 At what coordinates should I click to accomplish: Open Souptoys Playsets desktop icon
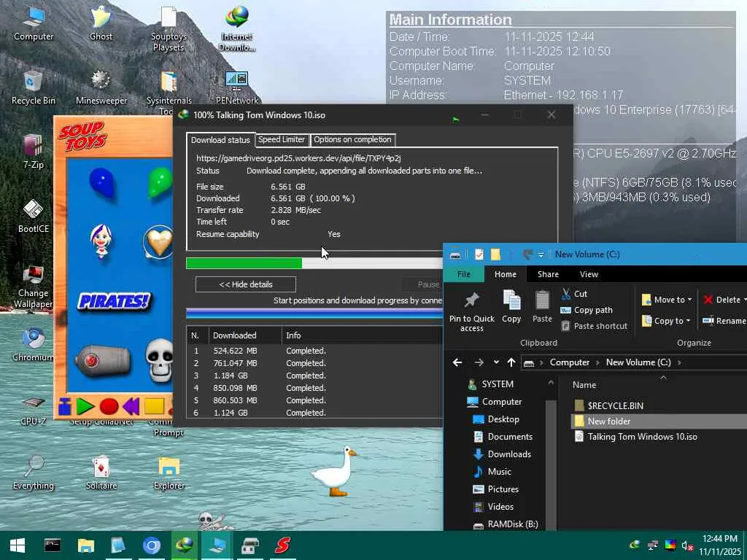point(169,28)
